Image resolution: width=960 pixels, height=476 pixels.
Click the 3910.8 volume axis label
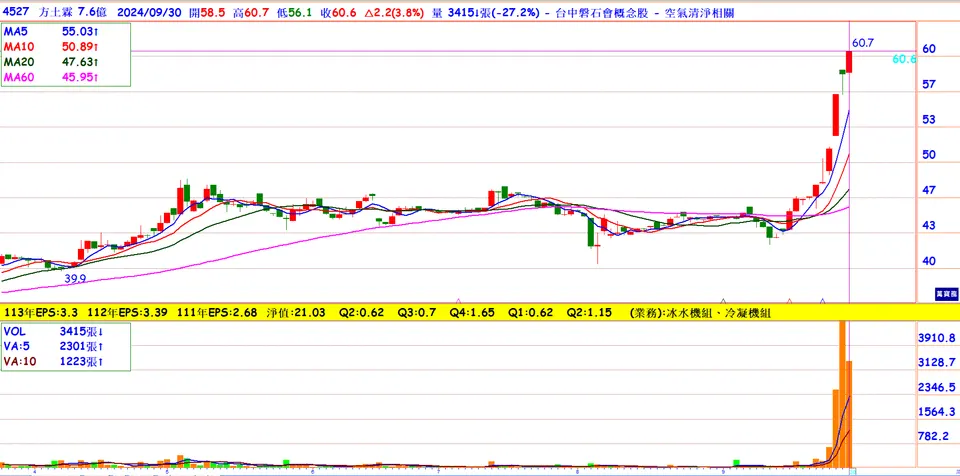[937, 338]
